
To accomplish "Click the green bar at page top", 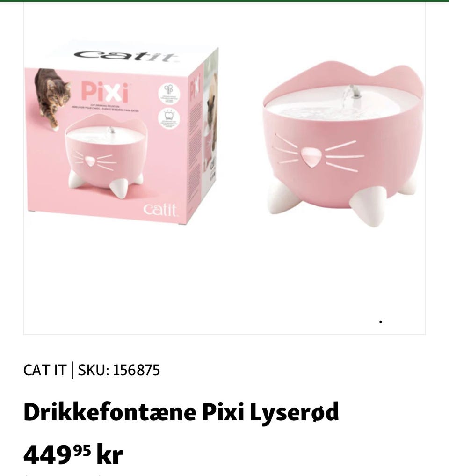I will pos(224,1).
